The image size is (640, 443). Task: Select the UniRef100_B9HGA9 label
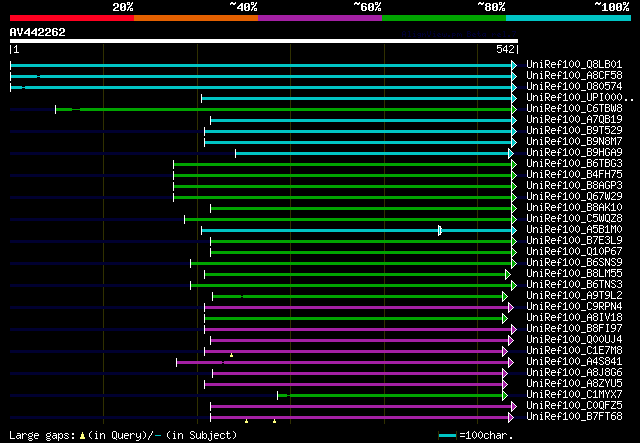pos(574,153)
